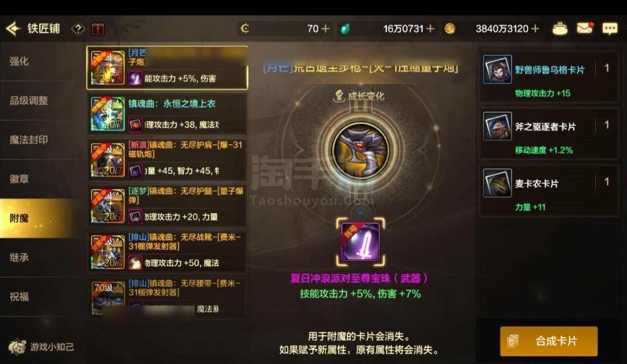The height and width of the screenshot is (364, 627).
Task: Open the red calendar book icon
Action: 98,28
